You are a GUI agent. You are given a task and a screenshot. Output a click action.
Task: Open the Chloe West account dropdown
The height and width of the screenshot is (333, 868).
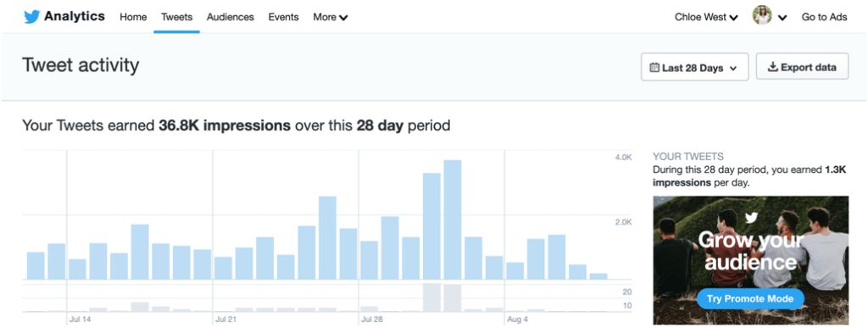pos(706,17)
